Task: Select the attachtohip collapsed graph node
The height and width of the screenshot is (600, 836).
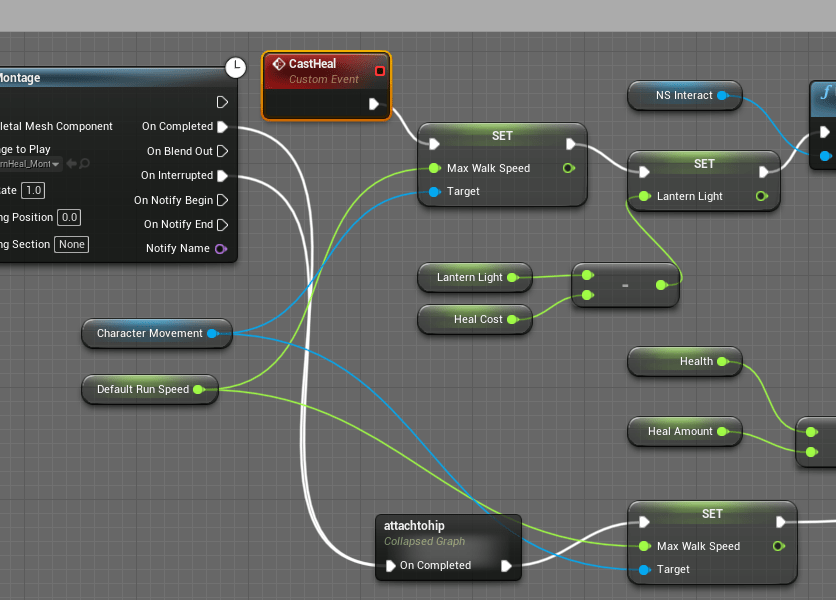Action: [440, 533]
